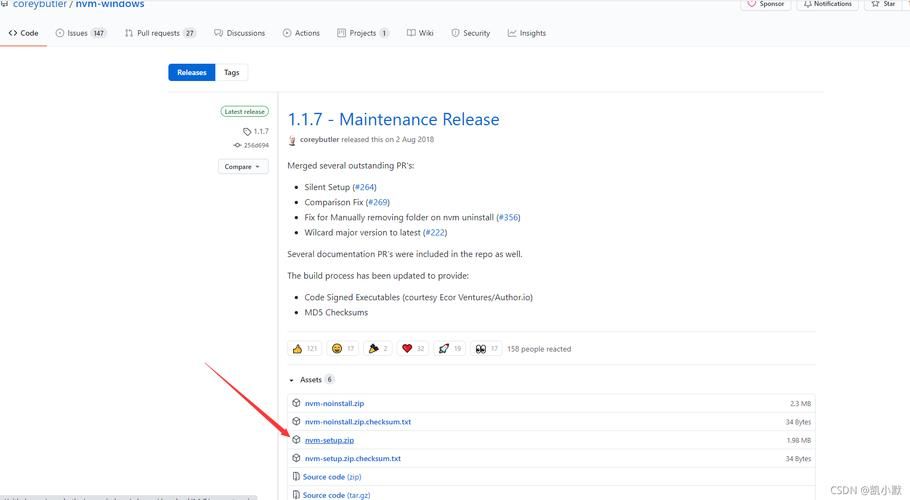Open issue #222 link
Viewport: 910px width, 500px height.
point(436,232)
